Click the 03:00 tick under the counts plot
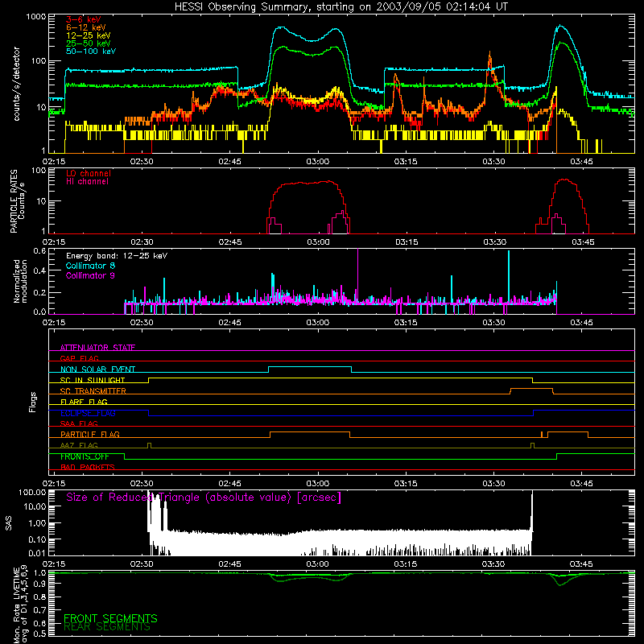 [317, 162]
